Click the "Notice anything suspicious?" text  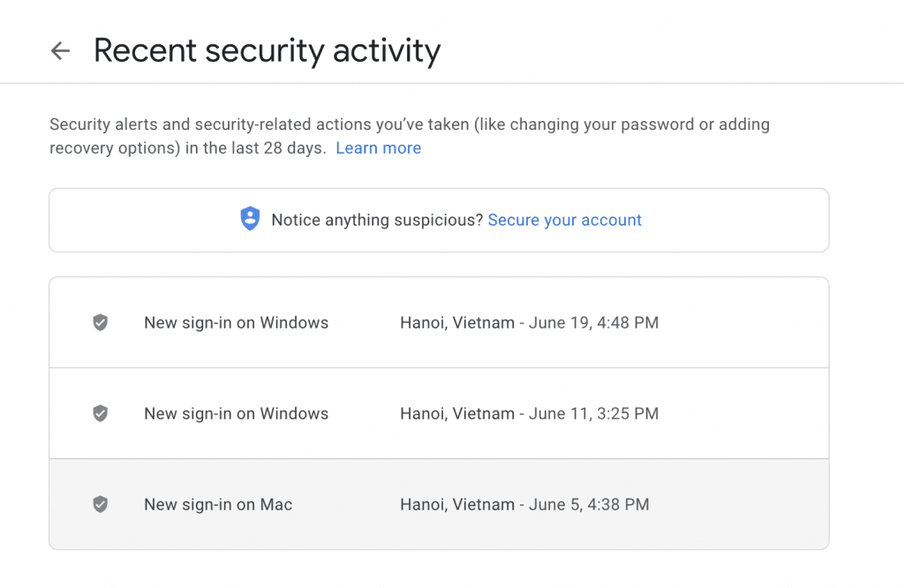(x=377, y=220)
